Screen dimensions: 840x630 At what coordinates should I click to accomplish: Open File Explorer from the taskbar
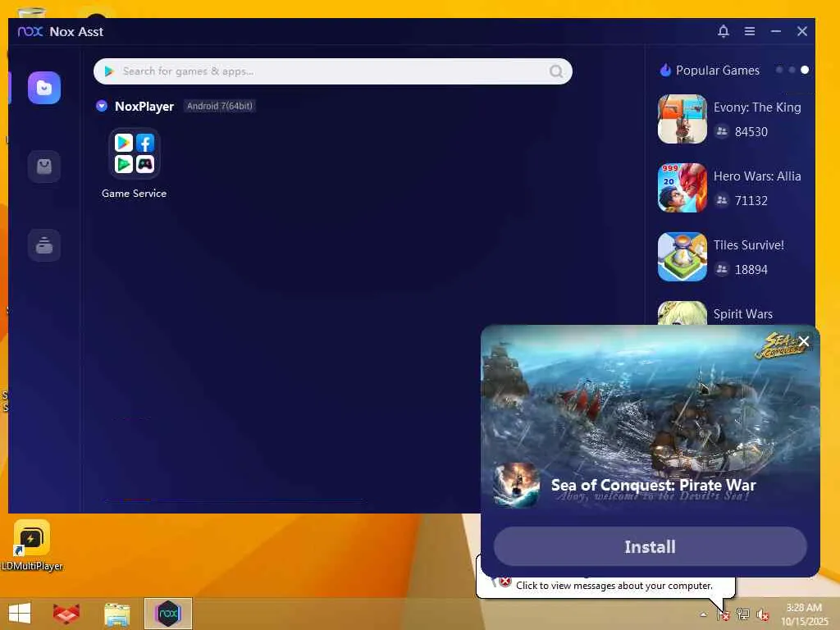[x=116, y=614]
